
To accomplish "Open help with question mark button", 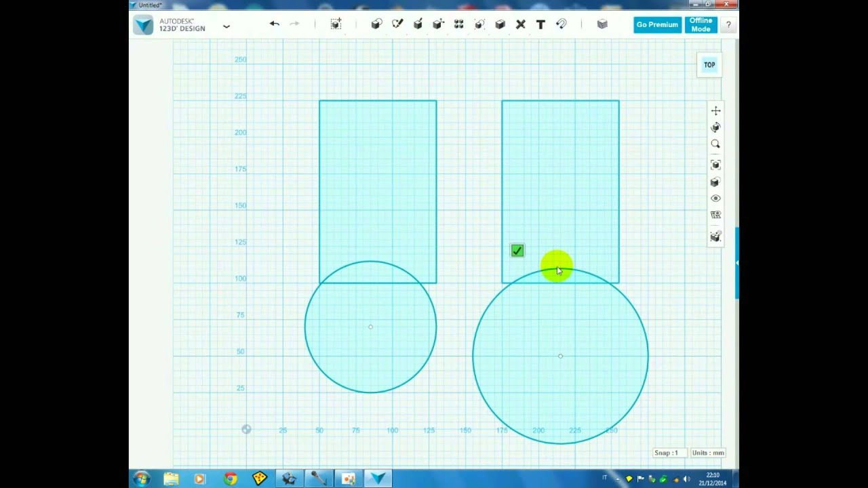I will coord(728,25).
